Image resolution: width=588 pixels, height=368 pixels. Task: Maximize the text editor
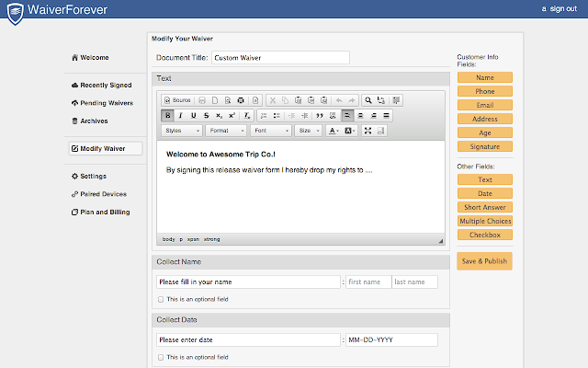point(368,131)
